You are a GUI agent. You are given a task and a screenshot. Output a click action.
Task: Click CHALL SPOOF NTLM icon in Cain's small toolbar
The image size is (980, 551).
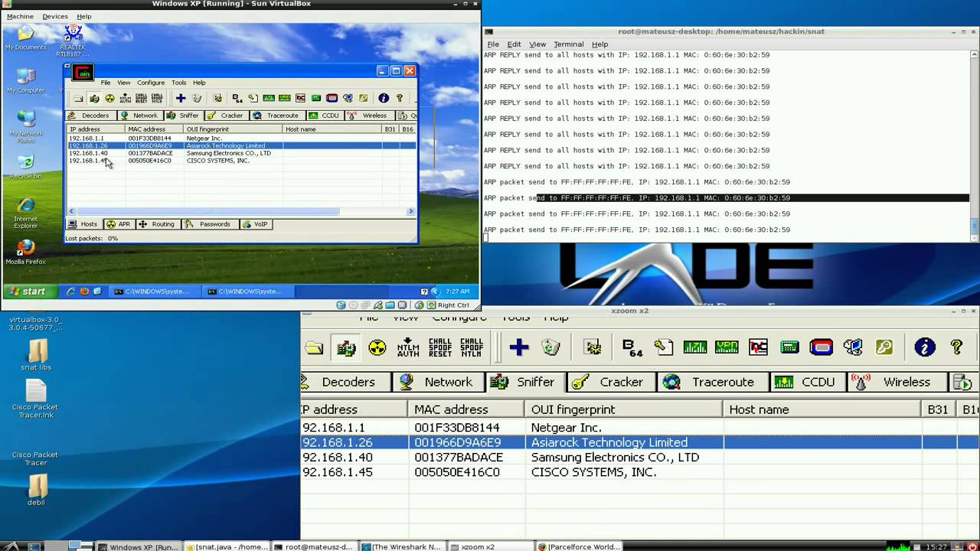pos(157,98)
